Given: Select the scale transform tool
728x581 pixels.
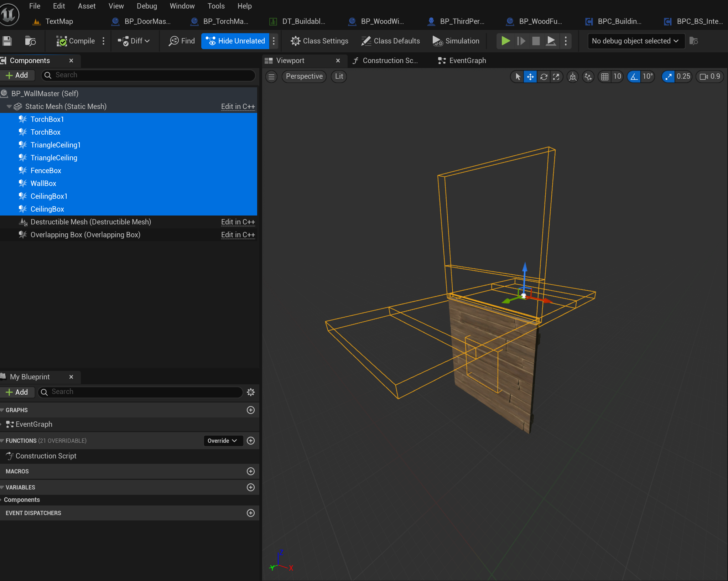Looking at the screenshot, I should tap(556, 77).
